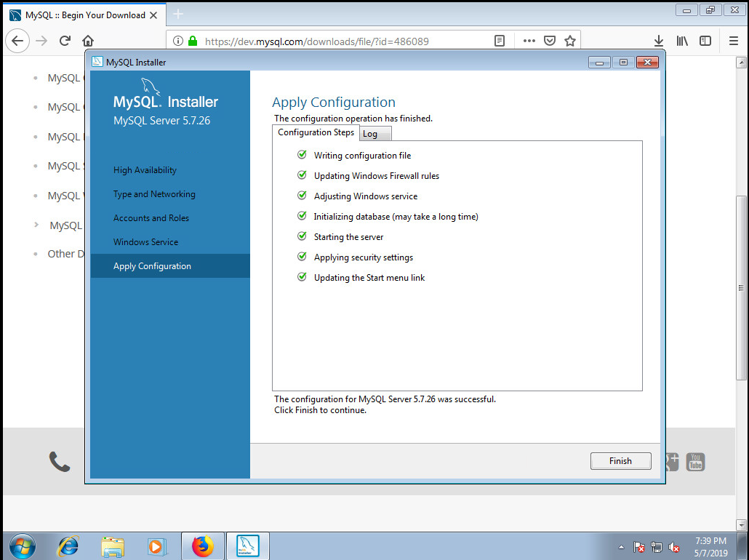The height and width of the screenshot is (560, 749).
Task: Open Firefox library icon
Action: click(x=682, y=41)
